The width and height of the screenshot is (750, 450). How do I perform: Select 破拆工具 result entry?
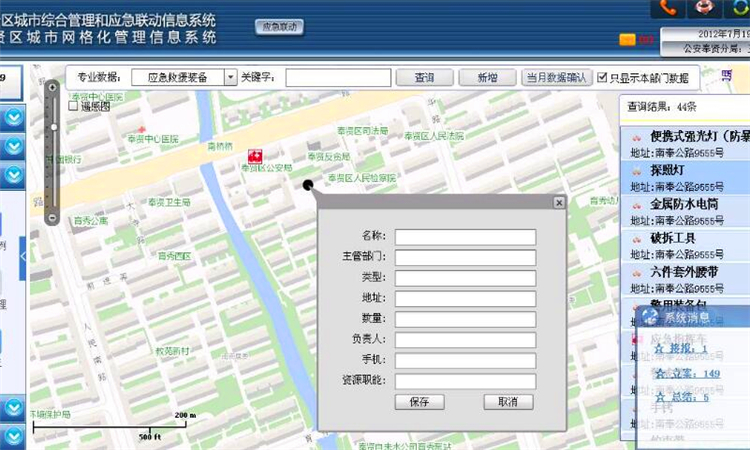click(x=685, y=245)
